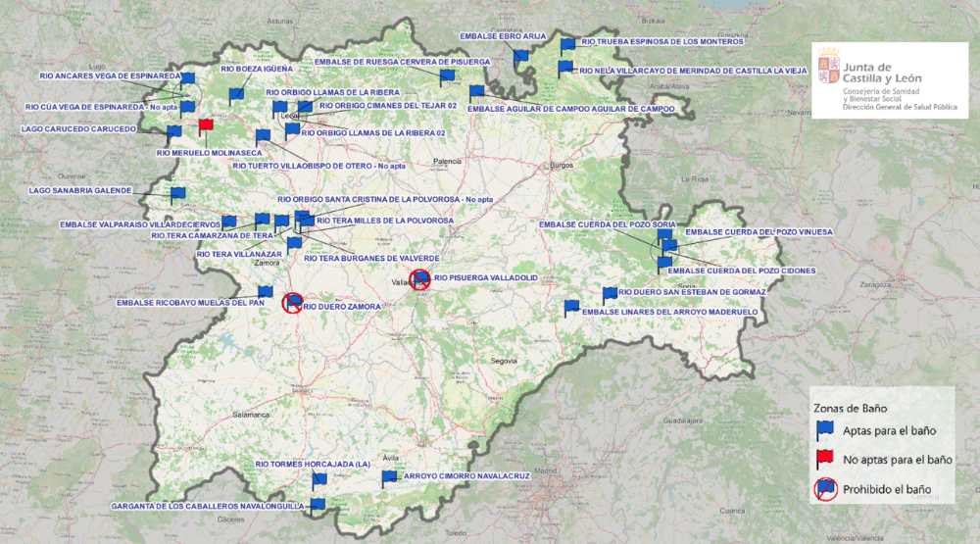This screenshot has height=544, width=980.
Task: Click the Embalse Linares del Arroyo flag
Action: pos(571,308)
